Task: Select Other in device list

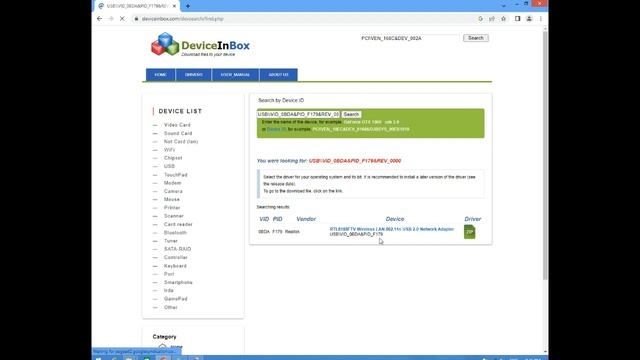Action: pyautogui.click(x=171, y=307)
